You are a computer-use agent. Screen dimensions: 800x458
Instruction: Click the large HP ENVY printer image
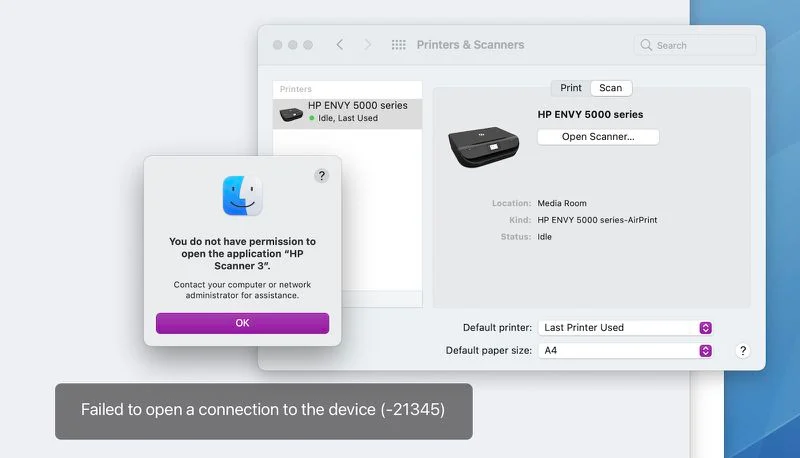(484, 146)
